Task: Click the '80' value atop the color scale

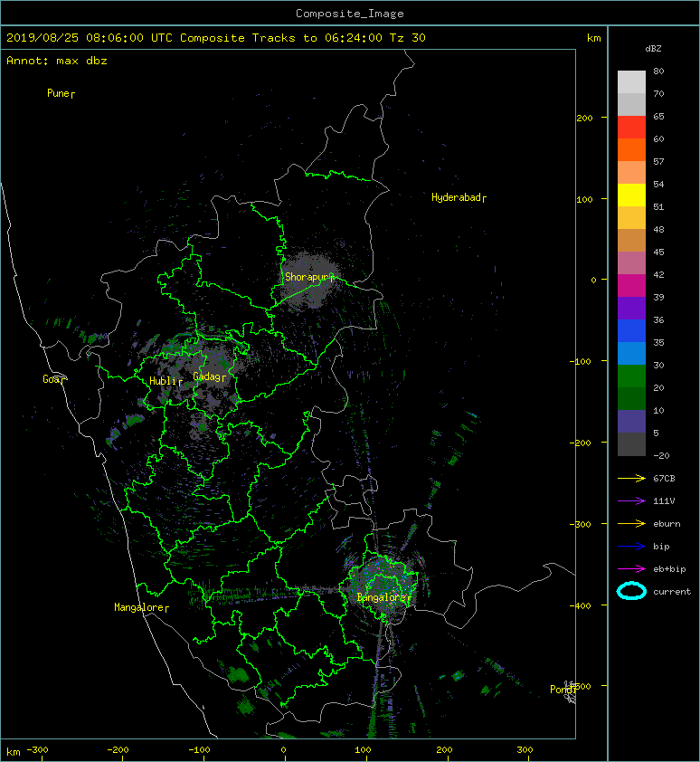Action: (x=658, y=71)
